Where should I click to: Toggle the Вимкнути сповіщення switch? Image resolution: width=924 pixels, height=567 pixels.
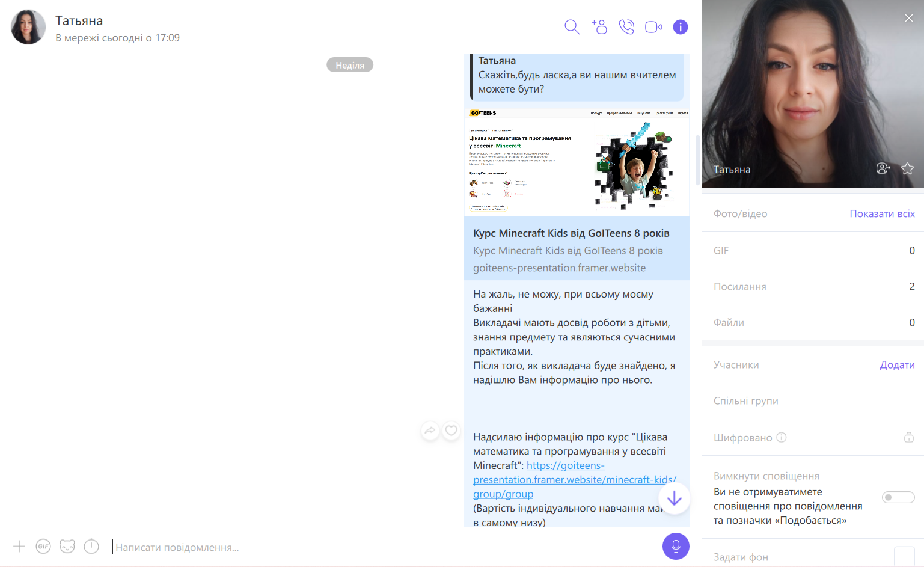898,497
